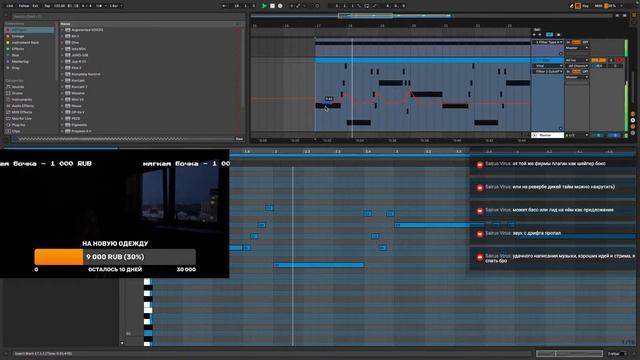Toggle the metronome button
Image resolution: width=640 pixels, height=360 pixels.
pos(99,6)
